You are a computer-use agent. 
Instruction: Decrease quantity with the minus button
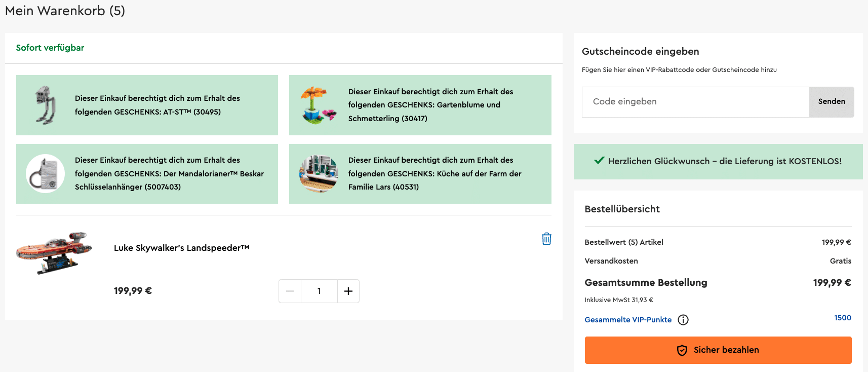point(290,291)
